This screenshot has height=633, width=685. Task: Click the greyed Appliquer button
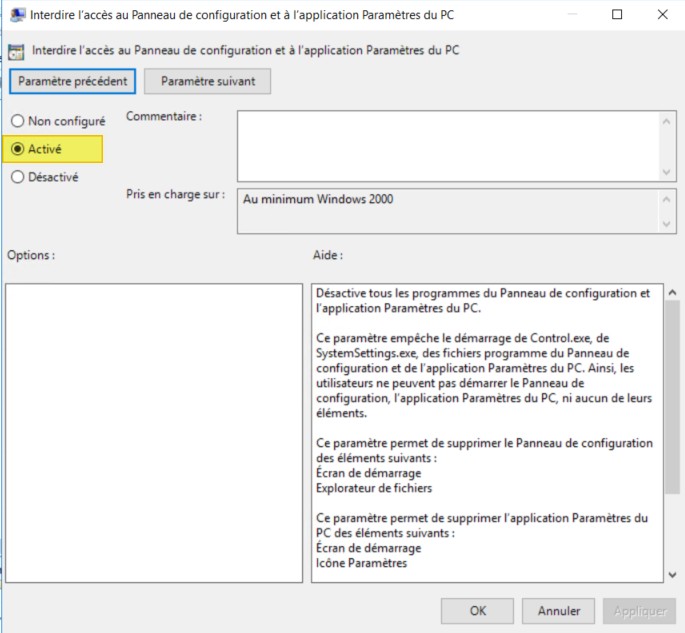(x=639, y=610)
